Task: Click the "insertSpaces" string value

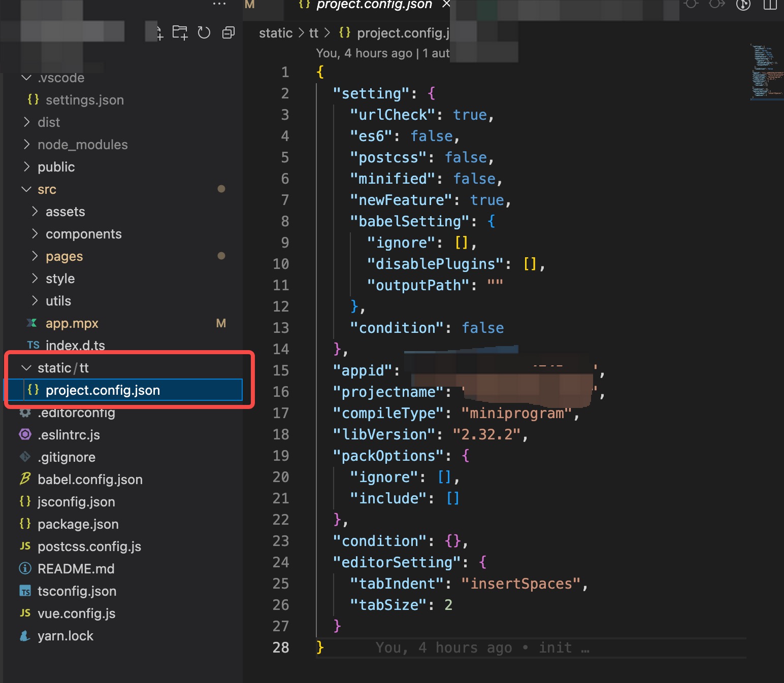Action: 521,584
